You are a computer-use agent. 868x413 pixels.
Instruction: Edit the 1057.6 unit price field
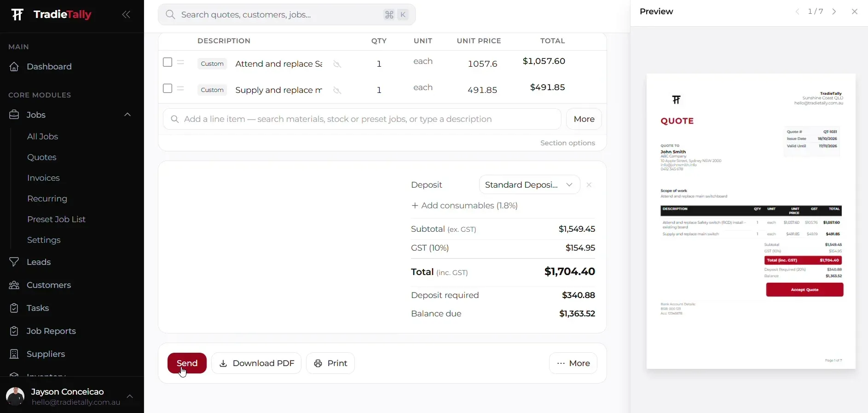482,64
